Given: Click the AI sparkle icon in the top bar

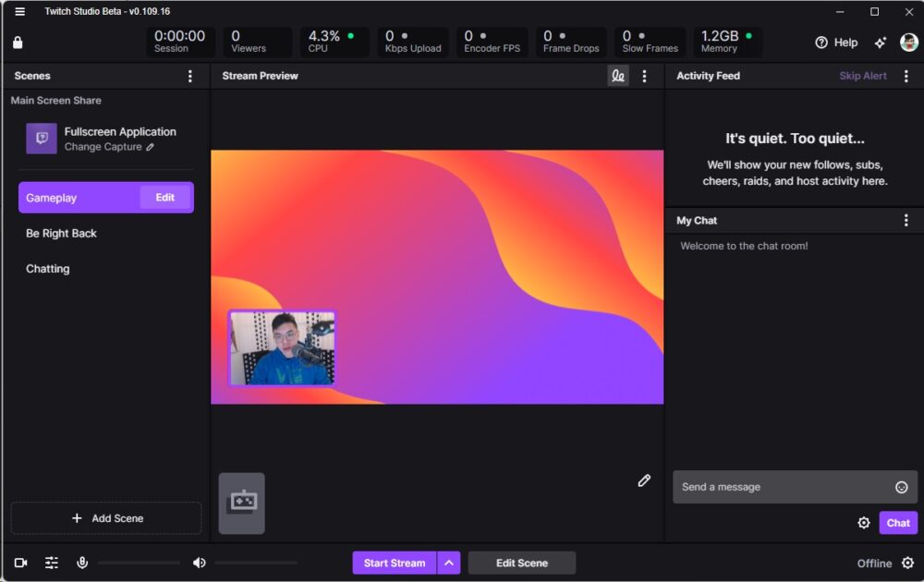Looking at the screenshot, I should pyautogui.click(x=881, y=42).
